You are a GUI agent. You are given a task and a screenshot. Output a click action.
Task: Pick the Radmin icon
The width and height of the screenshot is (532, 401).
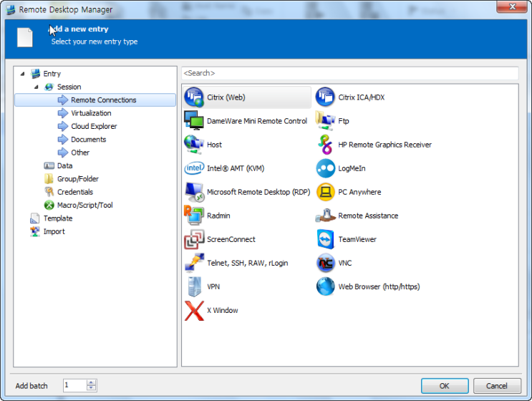(194, 216)
